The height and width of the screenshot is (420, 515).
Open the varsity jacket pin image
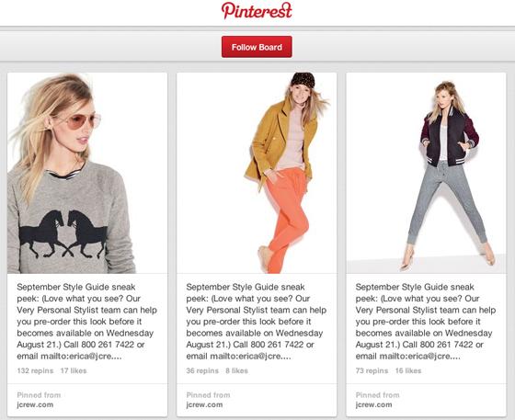[426, 174]
